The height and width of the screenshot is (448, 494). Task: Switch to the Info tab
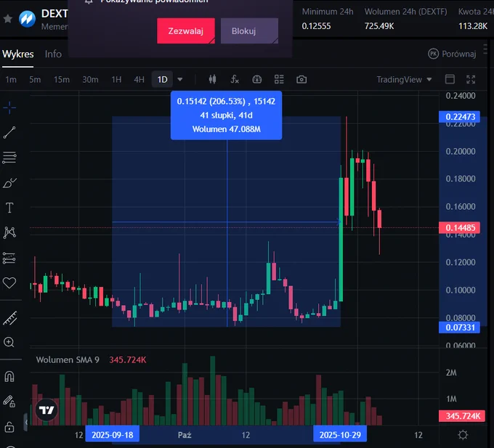pos(53,54)
